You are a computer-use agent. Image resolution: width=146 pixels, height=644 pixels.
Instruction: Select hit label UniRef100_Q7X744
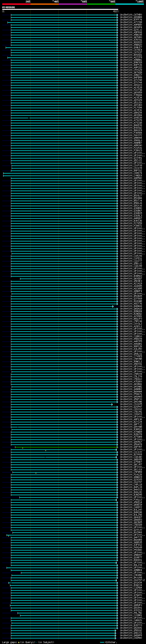[131, 82]
